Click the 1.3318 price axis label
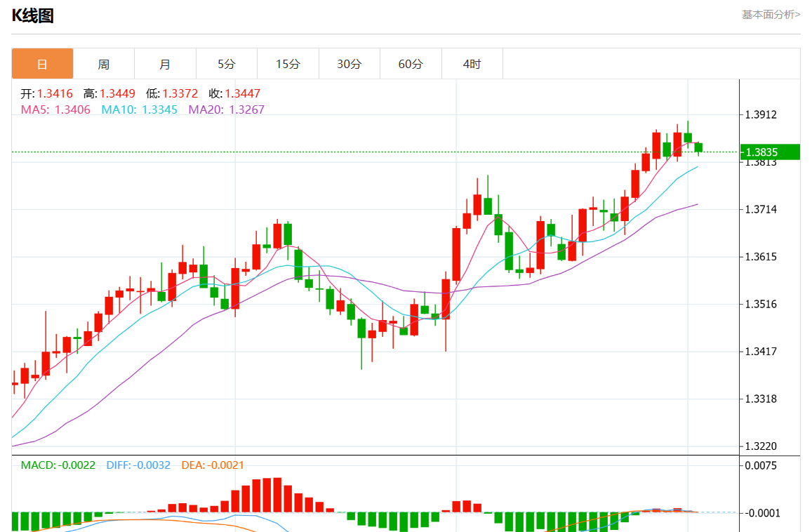 click(761, 399)
